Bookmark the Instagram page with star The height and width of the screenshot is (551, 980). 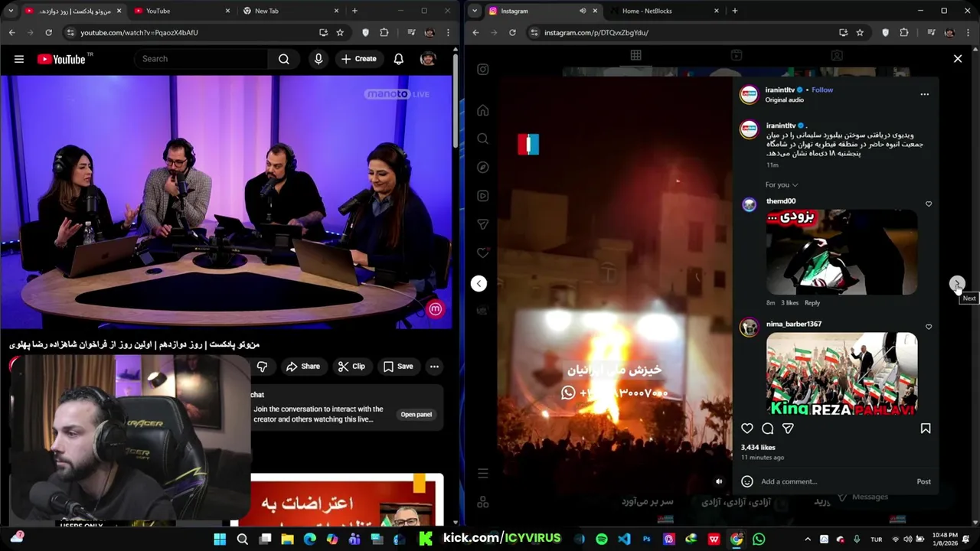860,33
